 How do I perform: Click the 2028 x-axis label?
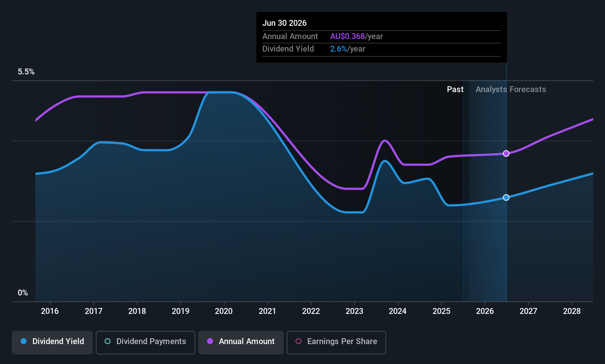coord(572,311)
